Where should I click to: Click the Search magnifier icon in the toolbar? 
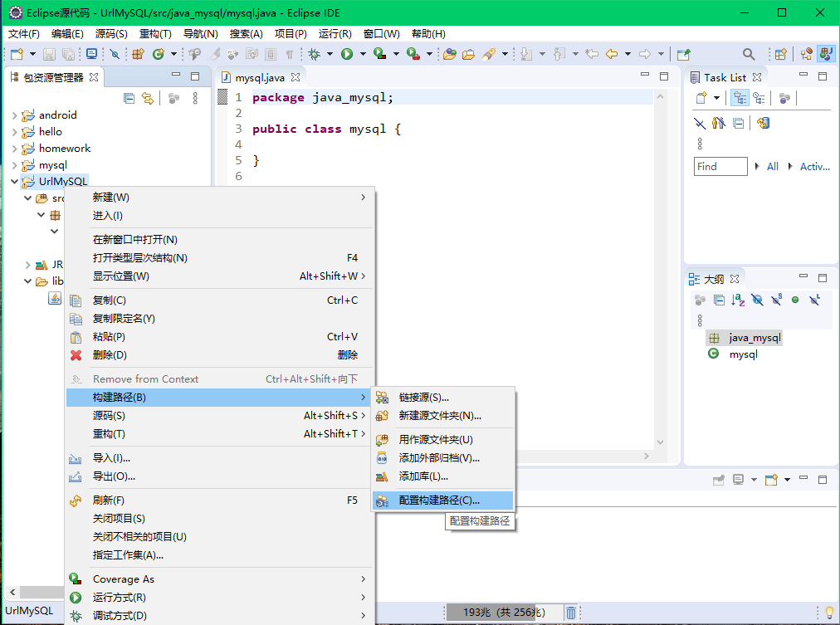click(750, 54)
